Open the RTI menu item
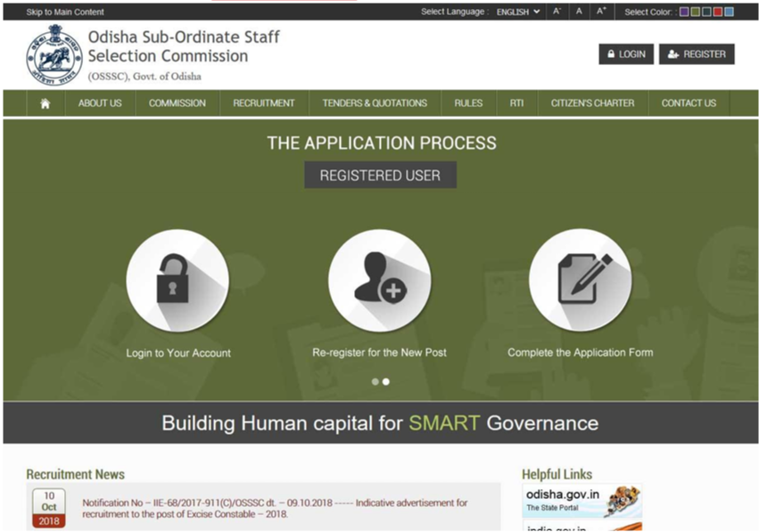This screenshot has width=759, height=532. (x=516, y=103)
